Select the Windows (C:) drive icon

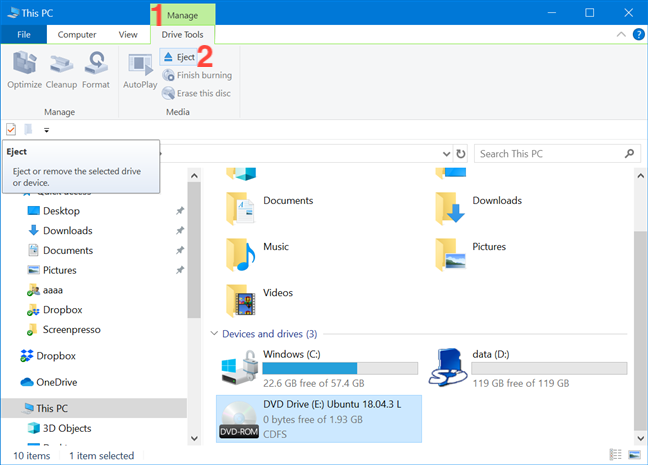click(240, 367)
